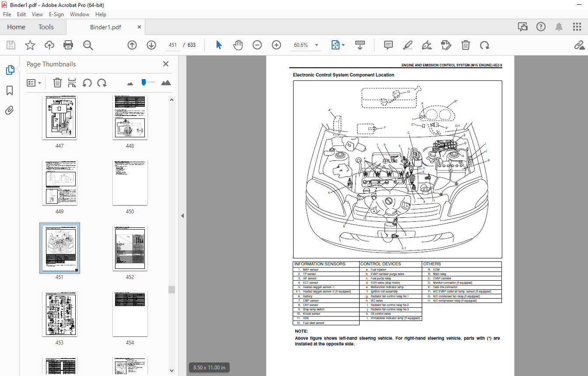Screen dimensions: 588x376
Task: Open the Bookmarks sidebar panel
Action: 10,91
